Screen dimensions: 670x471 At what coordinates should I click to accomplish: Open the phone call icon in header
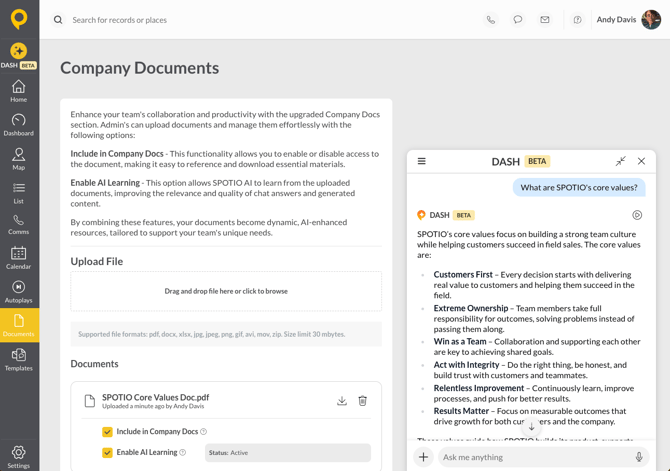pyautogui.click(x=491, y=20)
